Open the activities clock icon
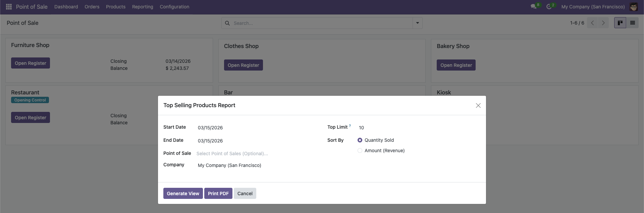This screenshot has height=213, width=644. click(x=549, y=7)
